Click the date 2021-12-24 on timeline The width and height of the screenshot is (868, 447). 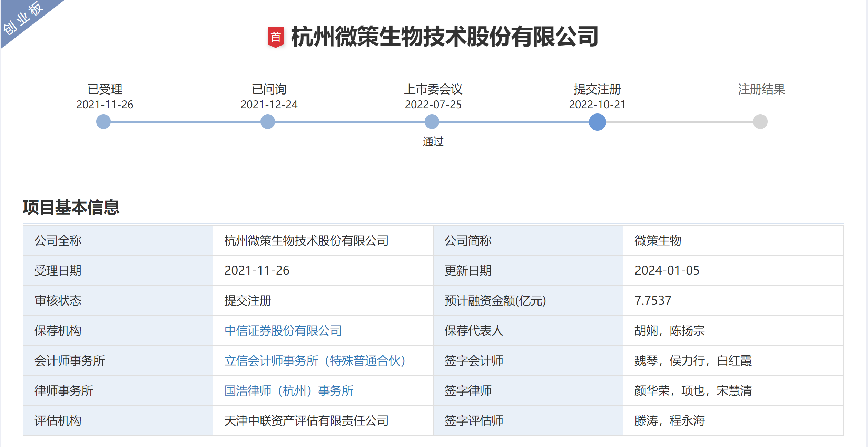269,105
